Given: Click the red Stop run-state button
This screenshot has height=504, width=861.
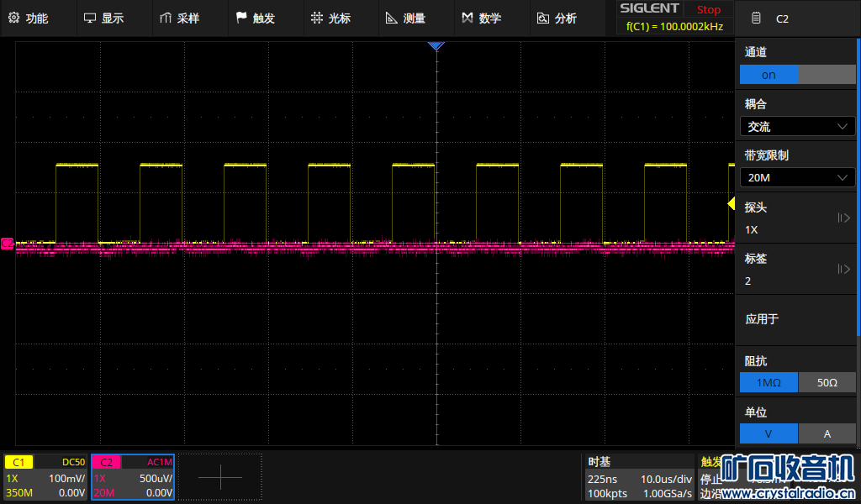Looking at the screenshot, I should (708, 10).
